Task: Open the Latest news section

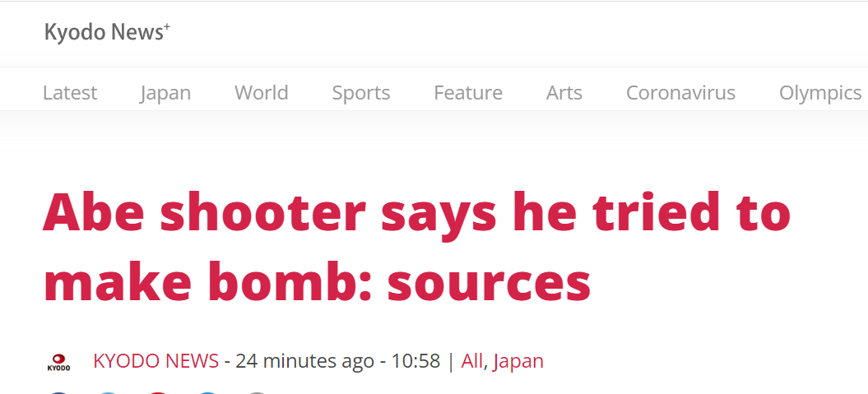Action: pyautogui.click(x=70, y=92)
